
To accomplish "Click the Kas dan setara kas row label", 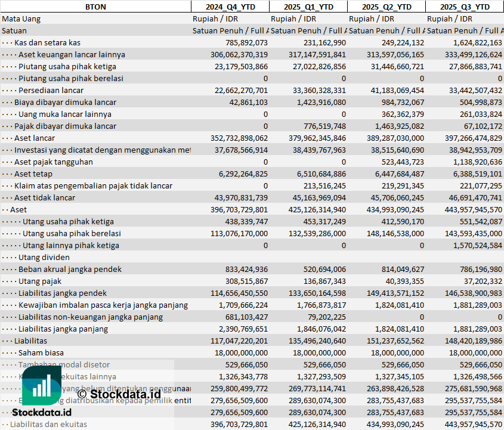I will 47,42.
